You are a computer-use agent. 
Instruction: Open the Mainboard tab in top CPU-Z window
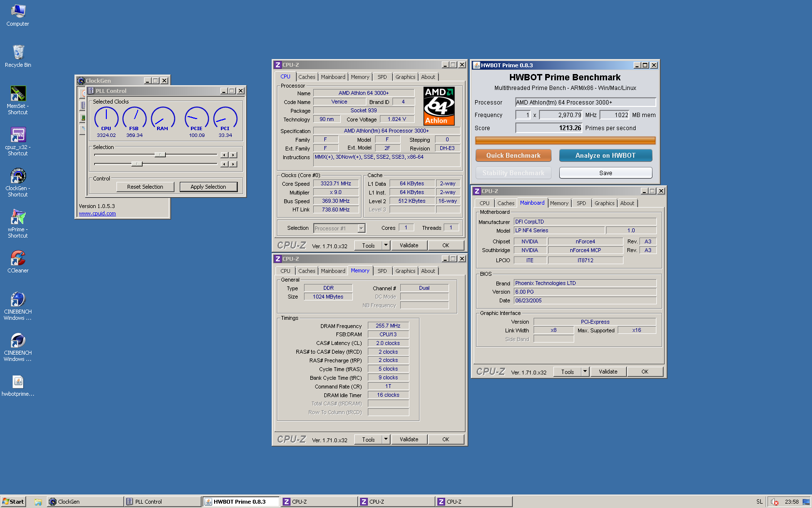(x=333, y=77)
